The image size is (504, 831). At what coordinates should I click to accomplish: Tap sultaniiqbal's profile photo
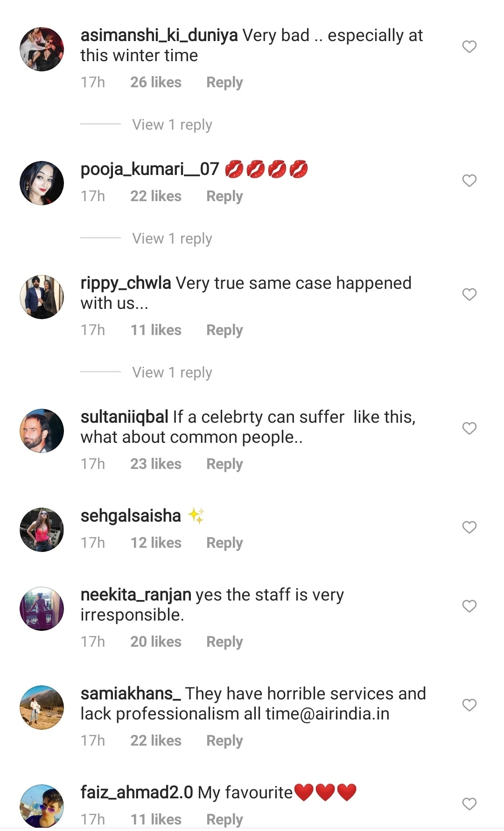[x=42, y=431]
